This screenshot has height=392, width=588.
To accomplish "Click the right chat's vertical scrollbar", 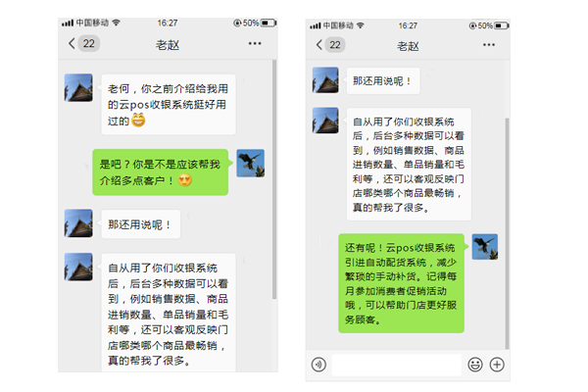I will click(507, 233).
